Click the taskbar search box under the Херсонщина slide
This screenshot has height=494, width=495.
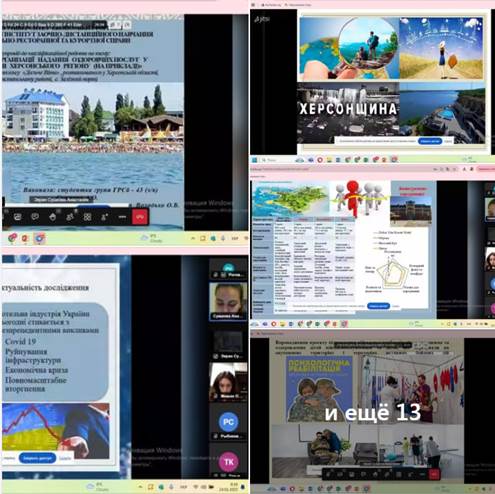(x=276, y=160)
